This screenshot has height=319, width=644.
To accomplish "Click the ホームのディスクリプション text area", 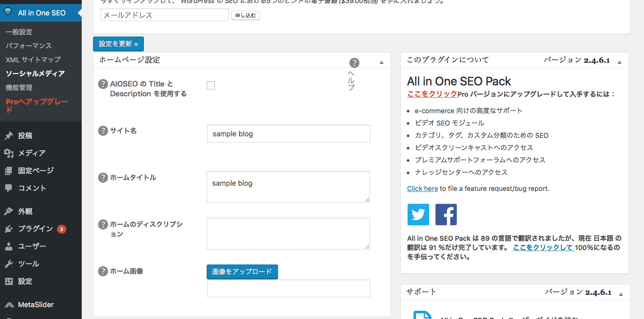I will [x=288, y=234].
